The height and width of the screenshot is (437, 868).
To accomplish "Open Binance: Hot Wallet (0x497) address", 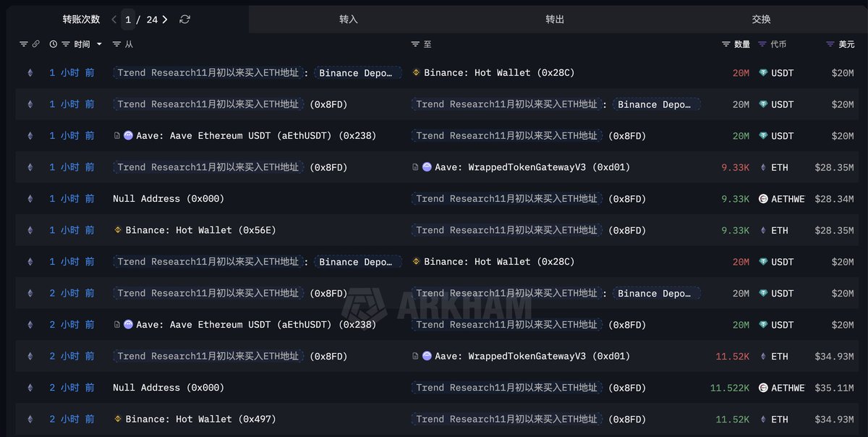I will [200, 419].
